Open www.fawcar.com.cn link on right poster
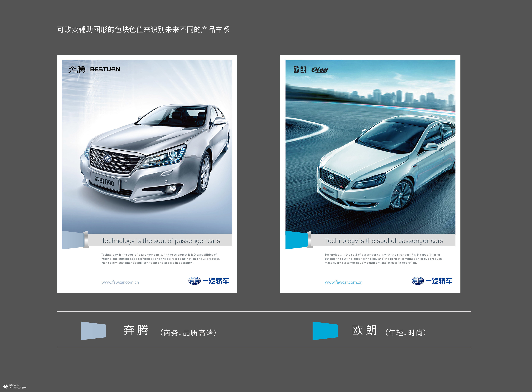 tap(343, 282)
